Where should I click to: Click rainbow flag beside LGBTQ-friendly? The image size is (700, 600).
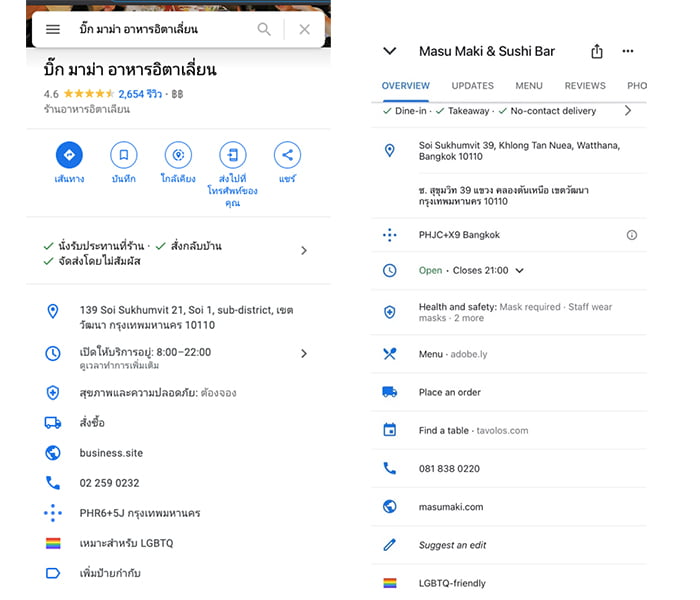[x=390, y=583]
